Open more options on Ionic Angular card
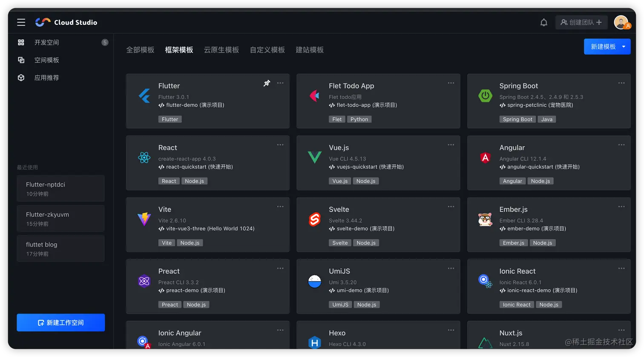Image resolution: width=644 pixels, height=357 pixels. [x=280, y=330]
